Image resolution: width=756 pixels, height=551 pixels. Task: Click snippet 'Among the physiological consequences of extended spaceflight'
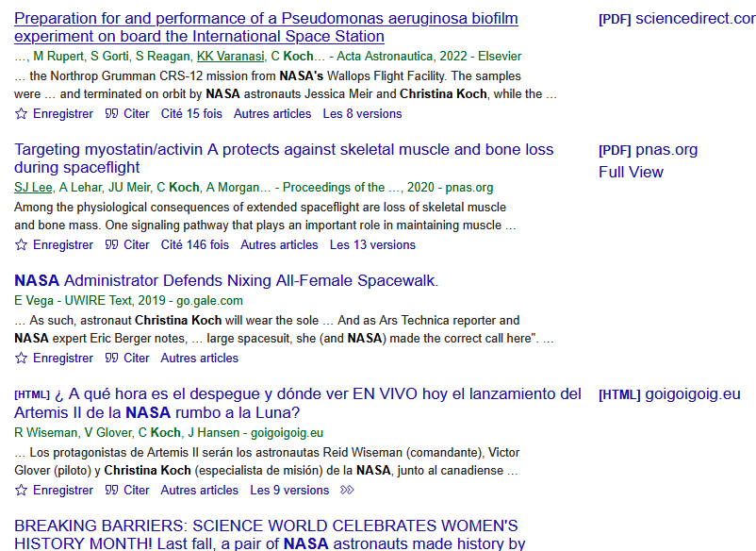[x=265, y=217]
